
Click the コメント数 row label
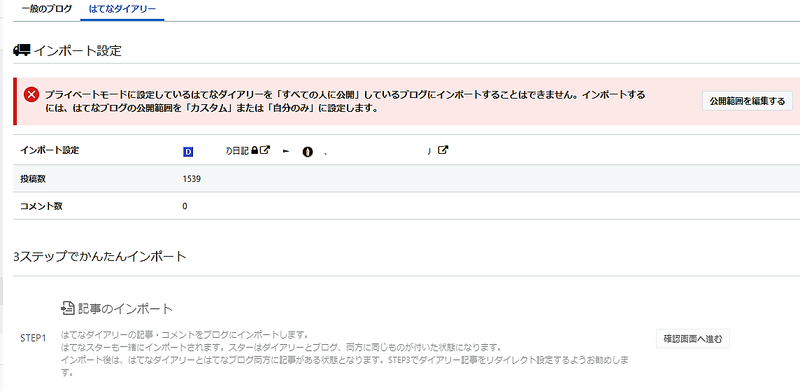coord(42,207)
